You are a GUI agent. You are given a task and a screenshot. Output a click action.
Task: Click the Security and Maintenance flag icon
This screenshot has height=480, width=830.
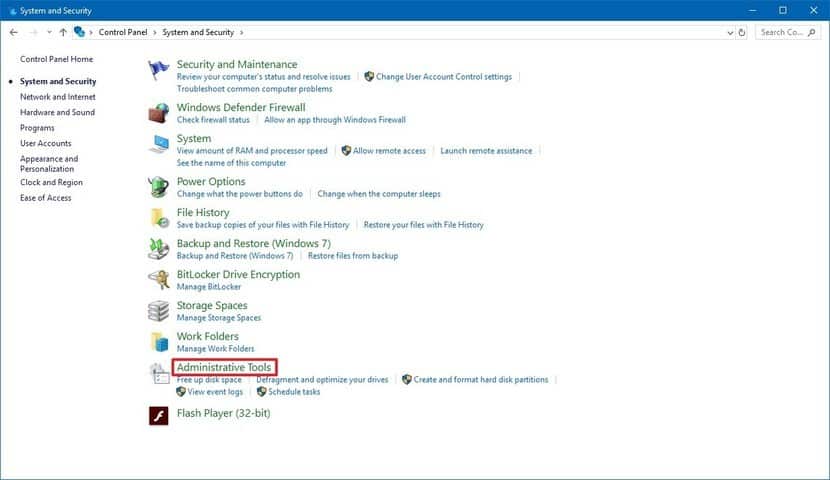coord(159,70)
